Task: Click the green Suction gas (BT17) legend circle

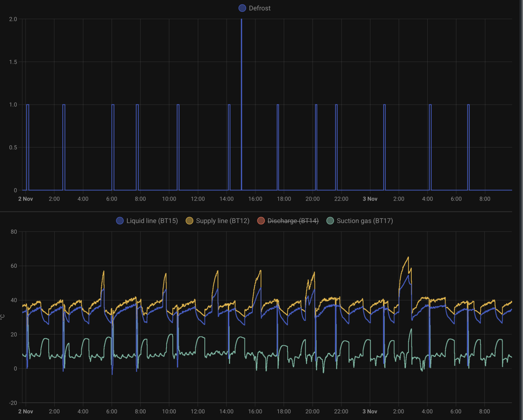Action: point(330,221)
